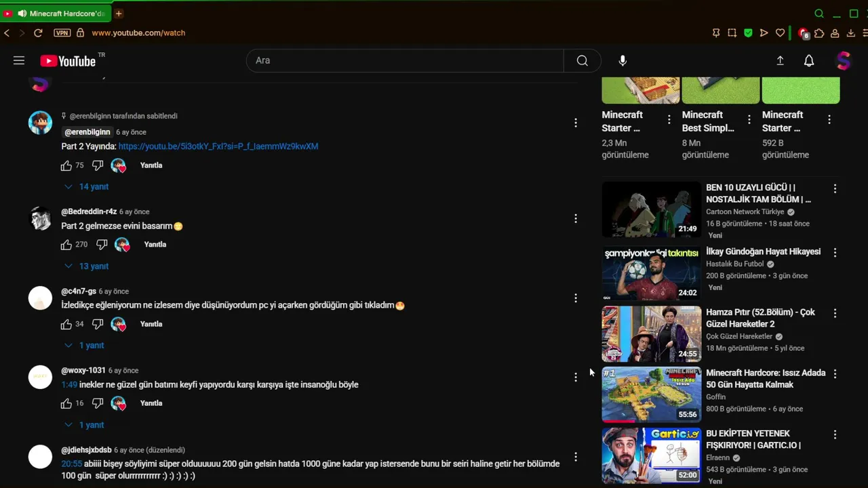This screenshot has height=488, width=868.
Task: Jump to the 1:49 timestamp link
Action: (x=69, y=385)
